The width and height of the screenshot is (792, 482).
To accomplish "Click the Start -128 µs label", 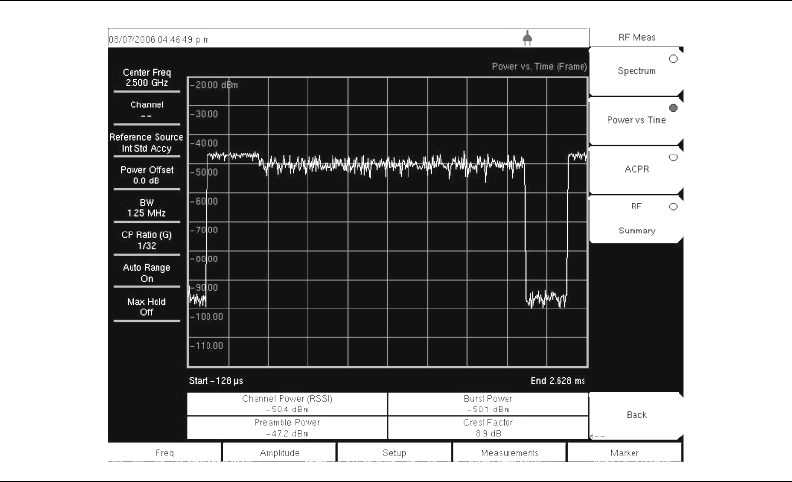I will pos(216,380).
